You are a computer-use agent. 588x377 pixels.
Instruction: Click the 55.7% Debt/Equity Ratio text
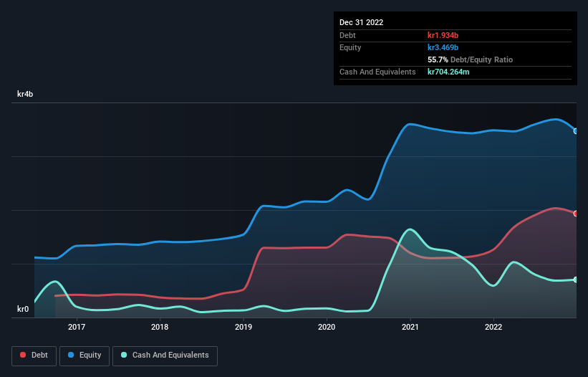point(470,59)
